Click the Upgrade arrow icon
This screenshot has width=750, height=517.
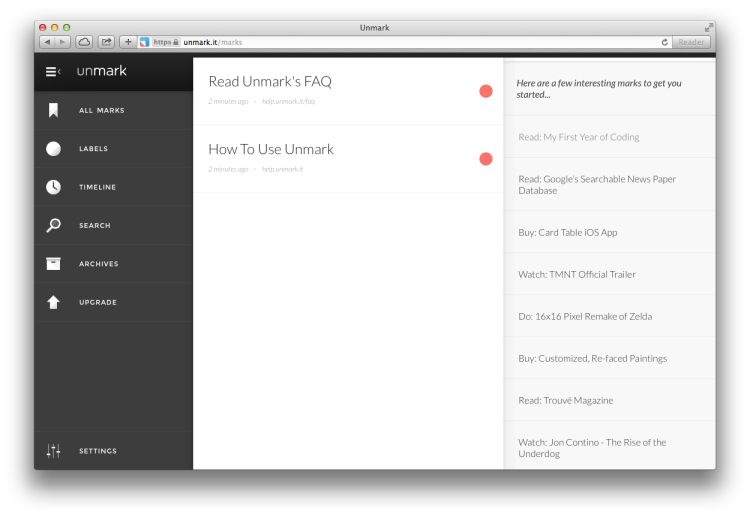click(54, 302)
